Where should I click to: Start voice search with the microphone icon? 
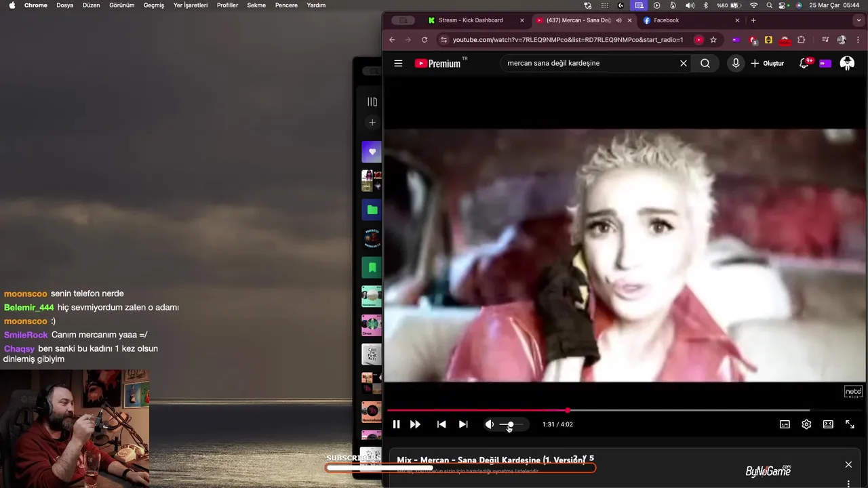pyautogui.click(x=736, y=63)
